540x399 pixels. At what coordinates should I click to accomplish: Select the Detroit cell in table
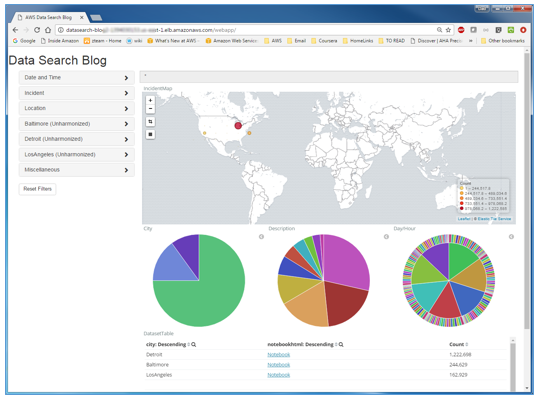[x=154, y=355]
